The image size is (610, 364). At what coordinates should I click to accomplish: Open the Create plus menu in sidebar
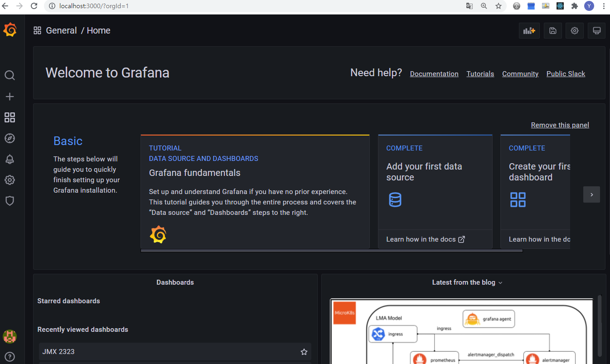10,97
